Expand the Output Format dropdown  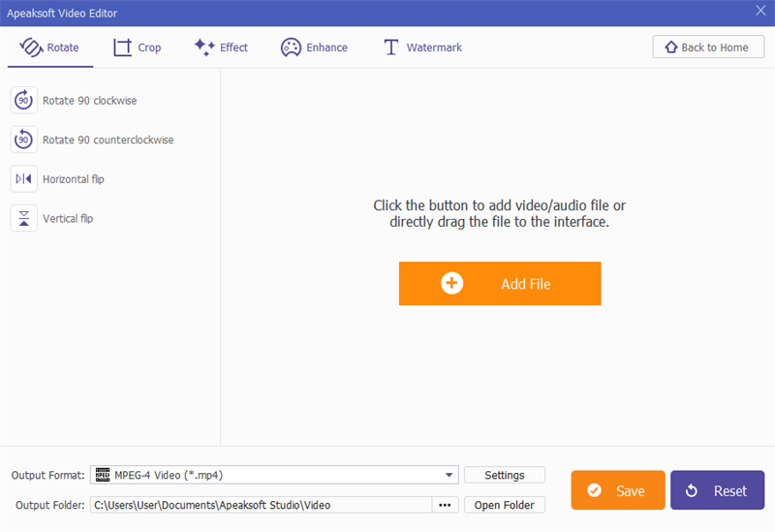pyautogui.click(x=449, y=475)
